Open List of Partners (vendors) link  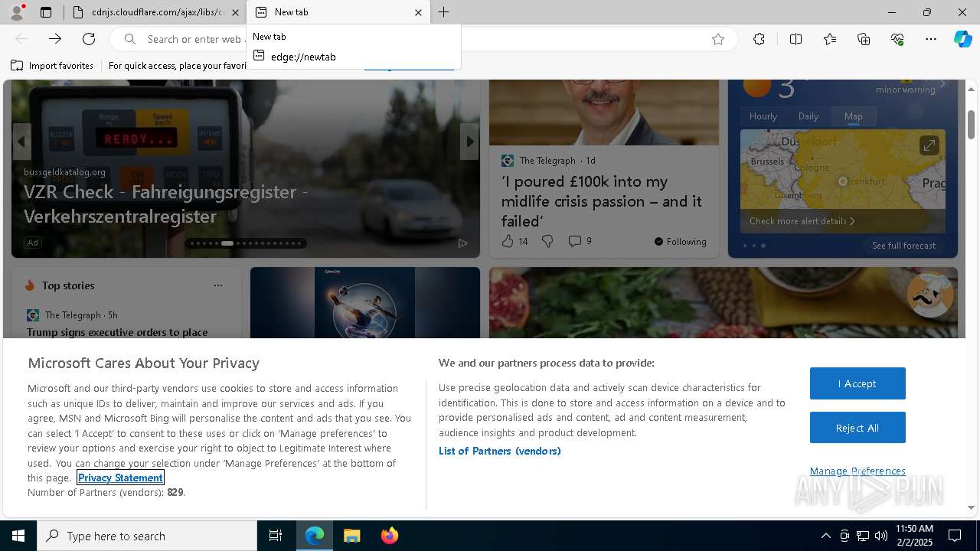[500, 451]
